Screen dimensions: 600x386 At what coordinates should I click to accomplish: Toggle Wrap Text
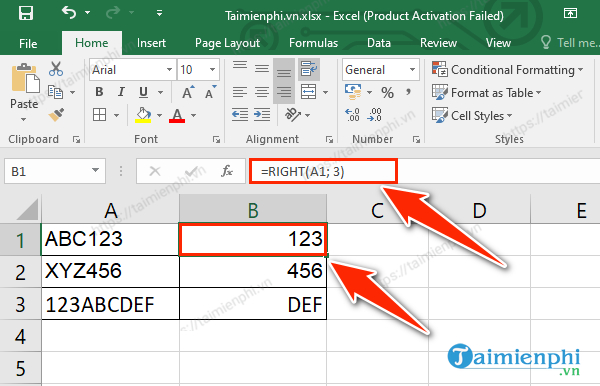(x=309, y=69)
